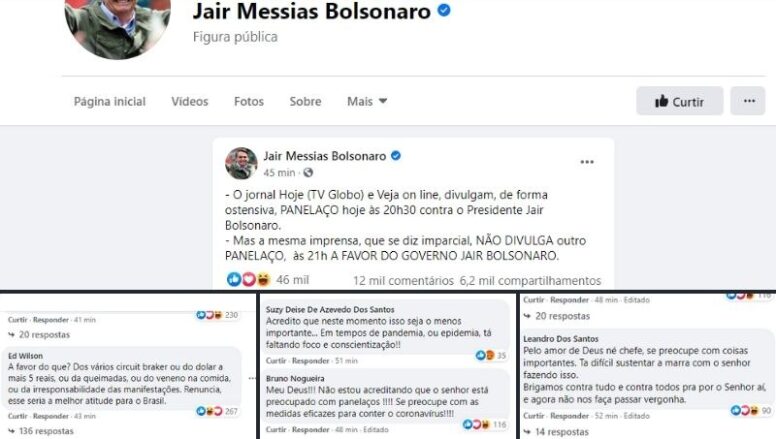Click the verified badge beside page title
776x439 pixels.
[x=444, y=10]
